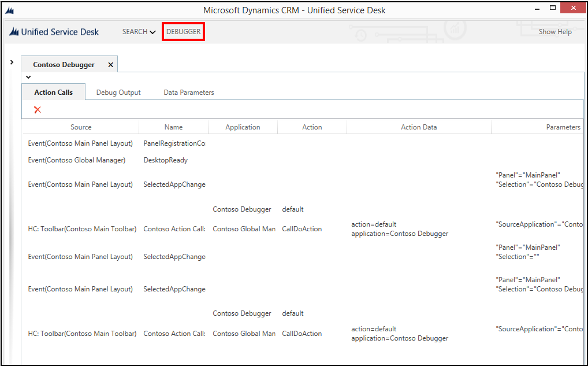This screenshot has width=588, height=366.
Task: Clear action calls using the red X icon
Action: (x=38, y=109)
